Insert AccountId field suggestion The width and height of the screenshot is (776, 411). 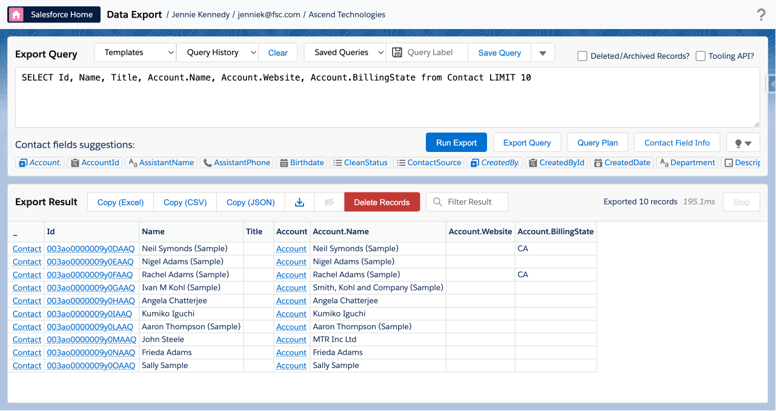95,162
